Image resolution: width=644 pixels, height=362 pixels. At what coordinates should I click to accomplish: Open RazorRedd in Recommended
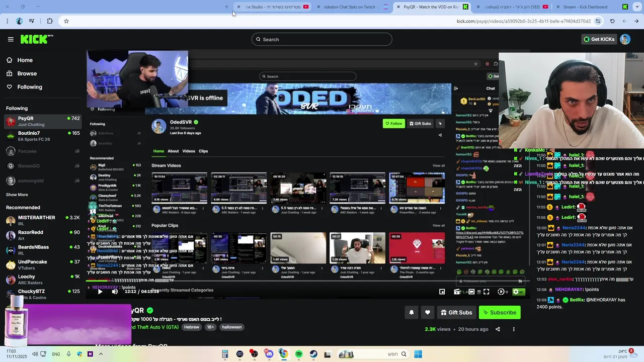point(43,235)
